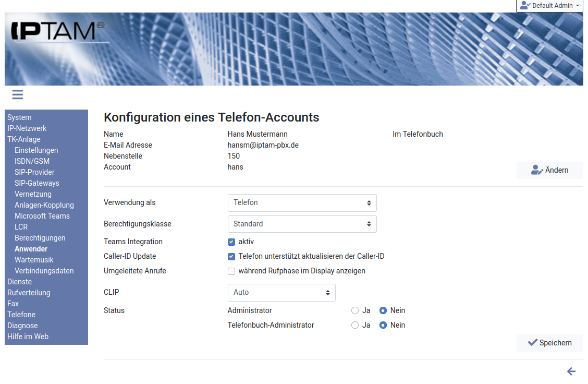Click the hamburger menu icon
The height and width of the screenshot is (384, 588).
(x=18, y=94)
